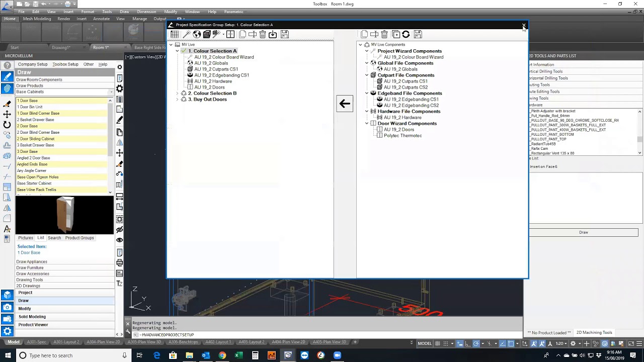Collapse Door Wizard Components node

pyautogui.click(x=367, y=123)
